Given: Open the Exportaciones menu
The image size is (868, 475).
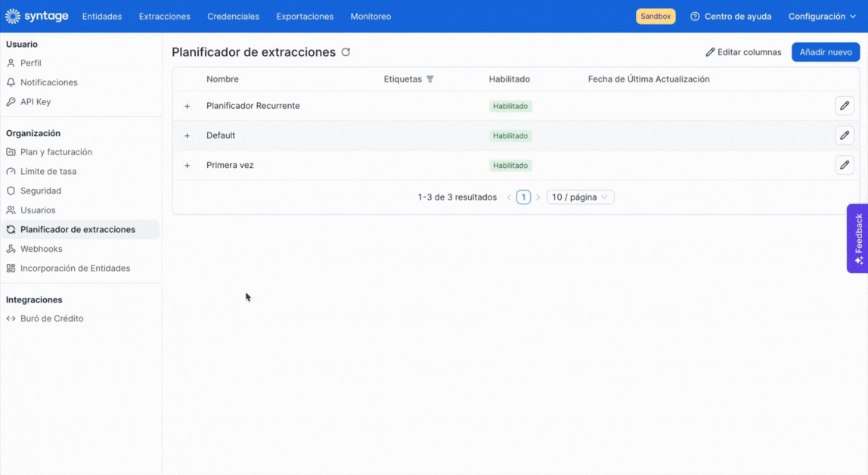Looking at the screenshot, I should tap(305, 17).
